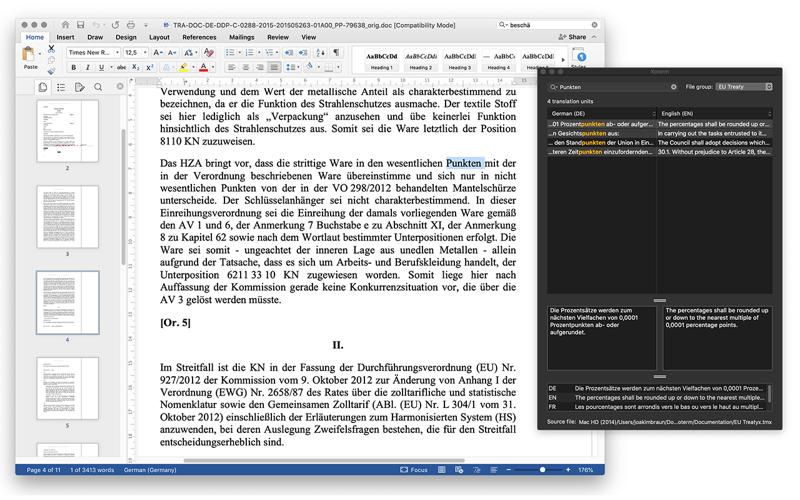This screenshot has width=800, height=500.
Task: Toggle Italic formatting
Action: (x=87, y=67)
